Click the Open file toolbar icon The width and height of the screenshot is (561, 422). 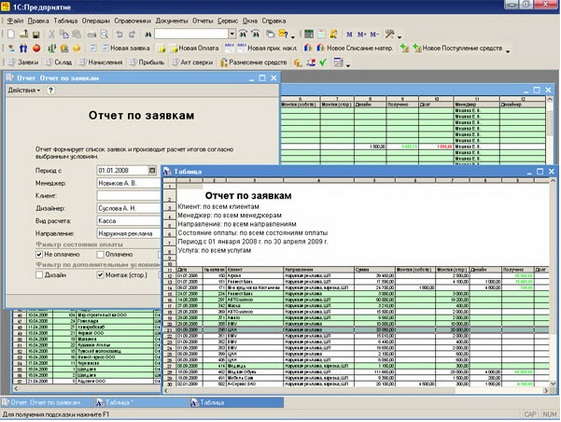24,34
